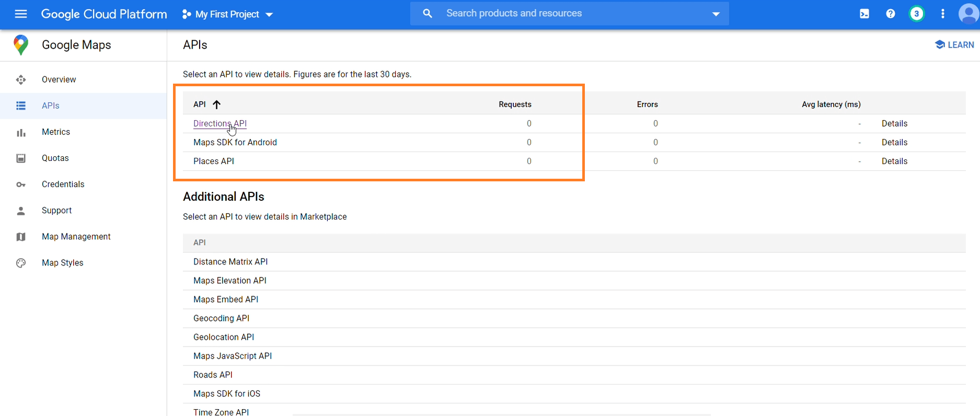
Task: Click the project selector dots icon
Action: [186, 14]
